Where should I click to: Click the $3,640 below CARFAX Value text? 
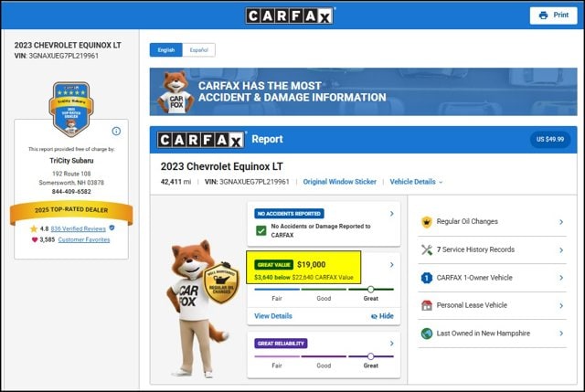click(303, 277)
